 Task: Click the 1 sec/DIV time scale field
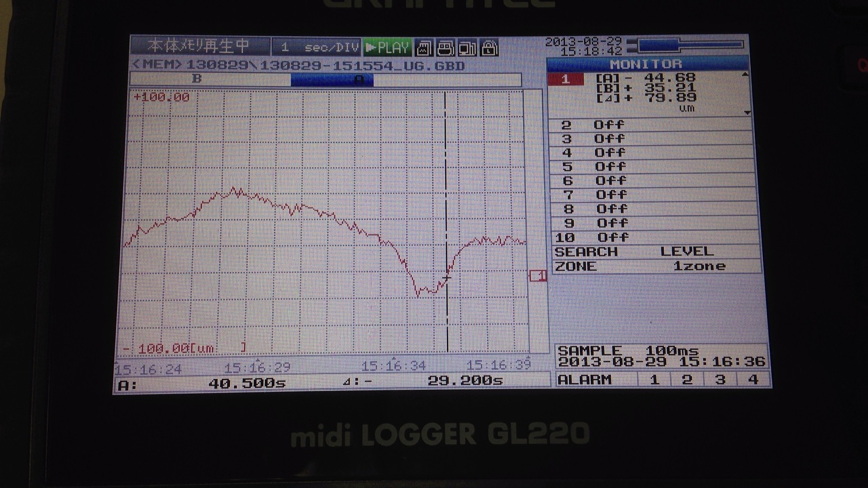point(316,47)
